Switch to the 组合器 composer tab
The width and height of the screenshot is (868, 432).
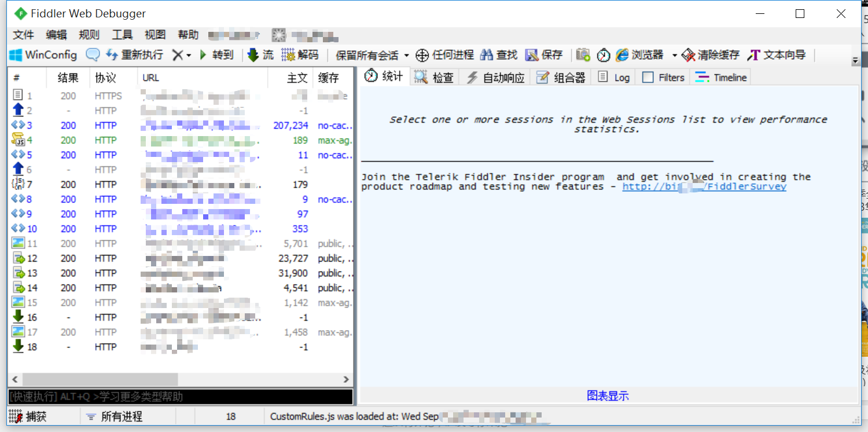pyautogui.click(x=561, y=78)
